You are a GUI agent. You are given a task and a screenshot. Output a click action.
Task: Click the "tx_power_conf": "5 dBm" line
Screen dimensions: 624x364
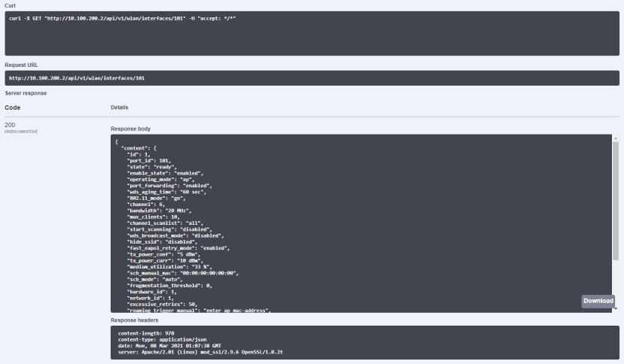tap(163, 254)
